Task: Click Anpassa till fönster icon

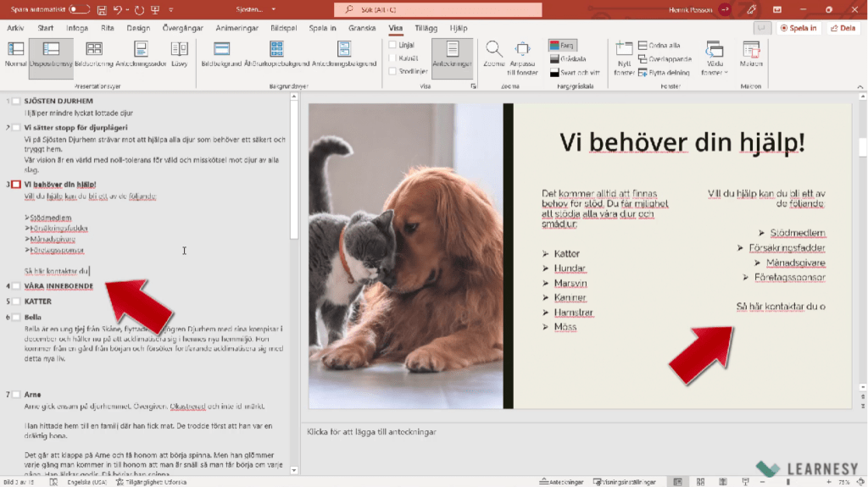Action: [x=522, y=50]
